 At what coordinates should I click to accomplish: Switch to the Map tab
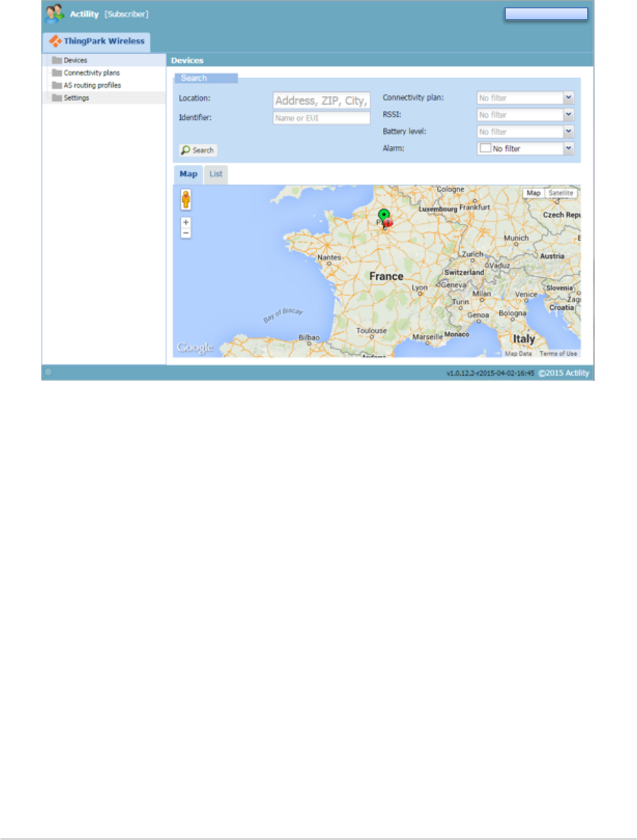188,174
